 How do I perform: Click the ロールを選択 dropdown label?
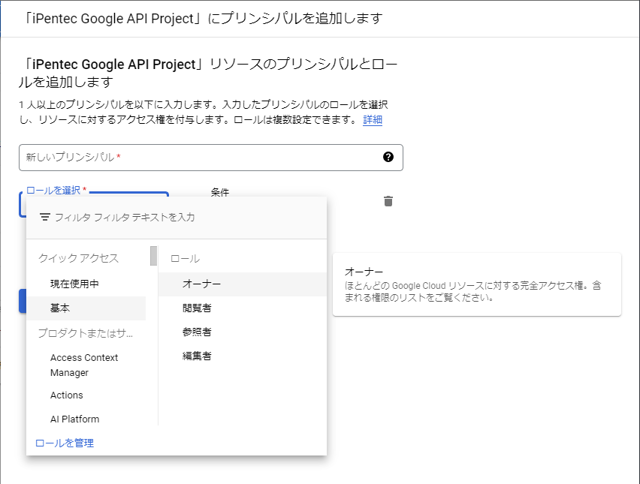(x=56, y=190)
